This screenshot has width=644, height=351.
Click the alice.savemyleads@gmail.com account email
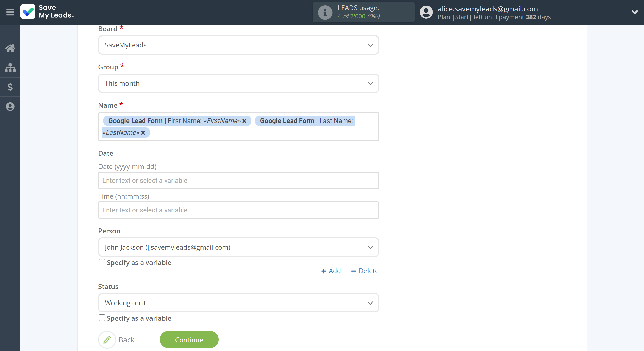click(488, 9)
